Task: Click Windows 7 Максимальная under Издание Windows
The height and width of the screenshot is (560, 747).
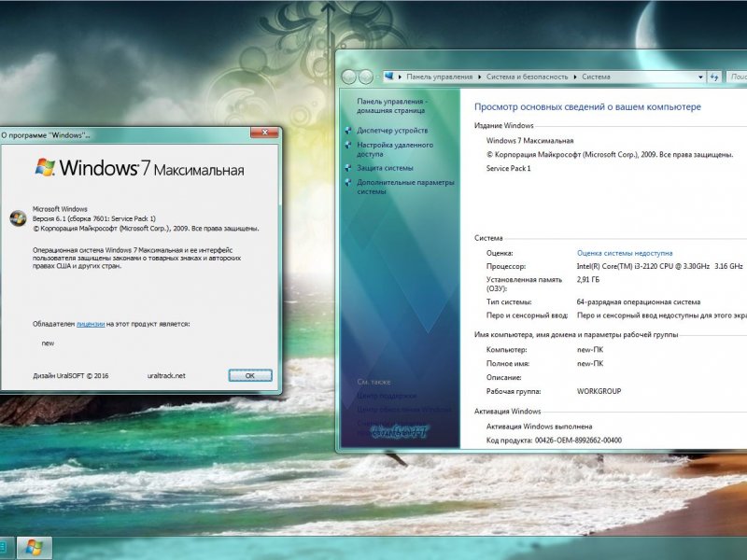Action: pos(529,141)
